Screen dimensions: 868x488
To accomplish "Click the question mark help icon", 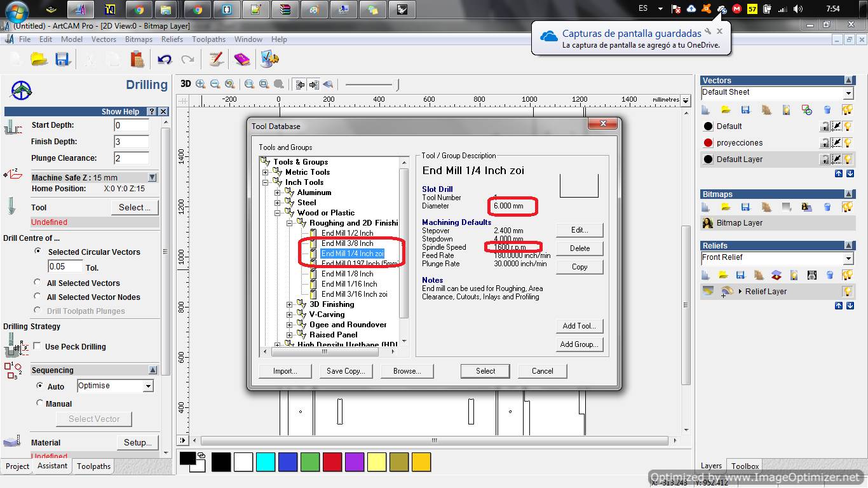I will [151, 111].
